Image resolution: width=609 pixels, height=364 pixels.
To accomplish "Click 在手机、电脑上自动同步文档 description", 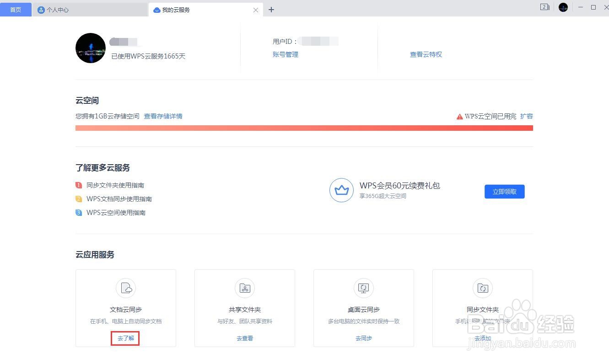I will click(x=126, y=321).
